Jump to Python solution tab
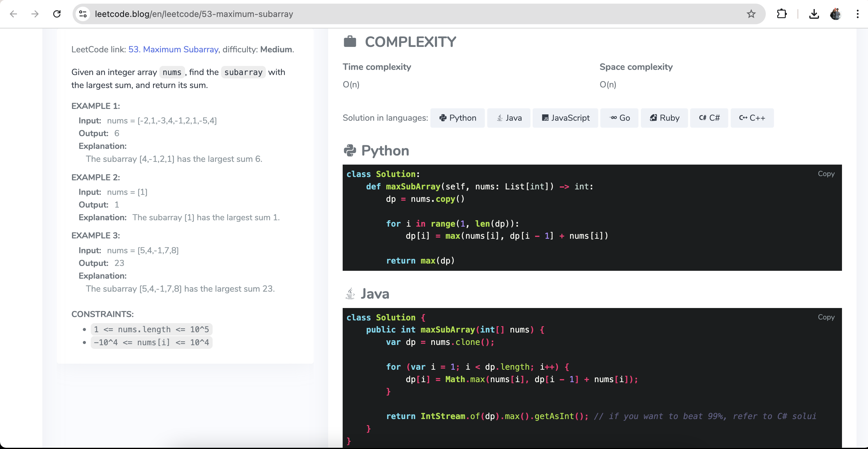The image size is (868, 449). (x=457, y=118)
